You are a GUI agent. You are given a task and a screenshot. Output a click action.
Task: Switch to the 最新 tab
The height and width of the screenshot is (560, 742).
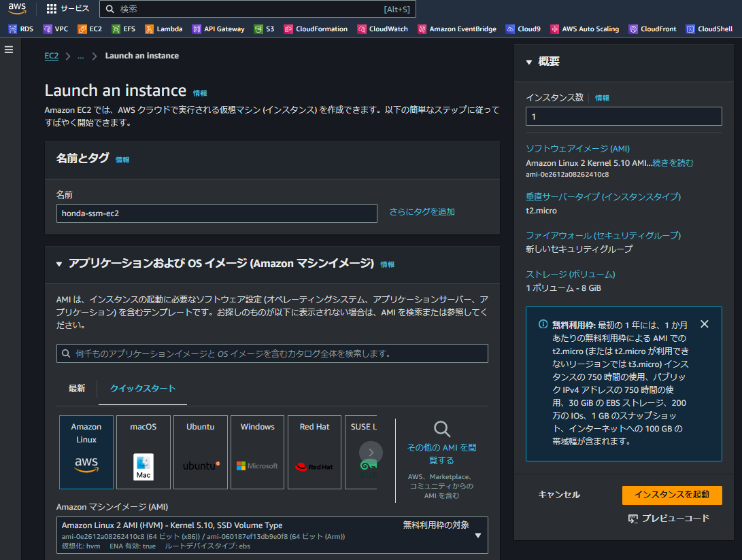pos(77,388)
